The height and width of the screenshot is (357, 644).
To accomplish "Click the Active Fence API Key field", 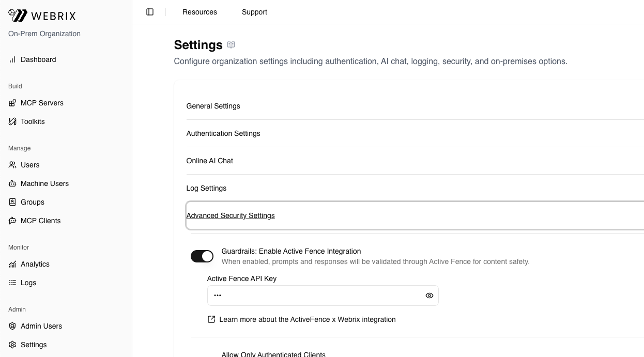I will coord(315,296).
